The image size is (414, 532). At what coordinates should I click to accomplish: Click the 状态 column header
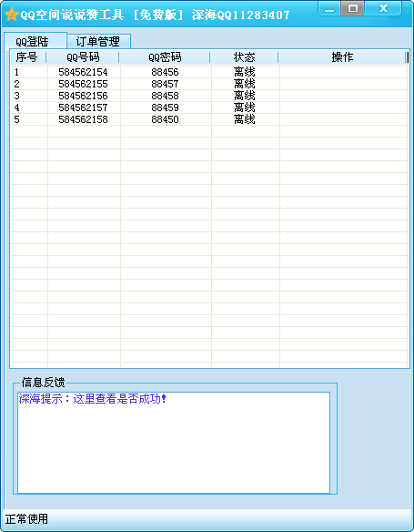coord(244,57)
